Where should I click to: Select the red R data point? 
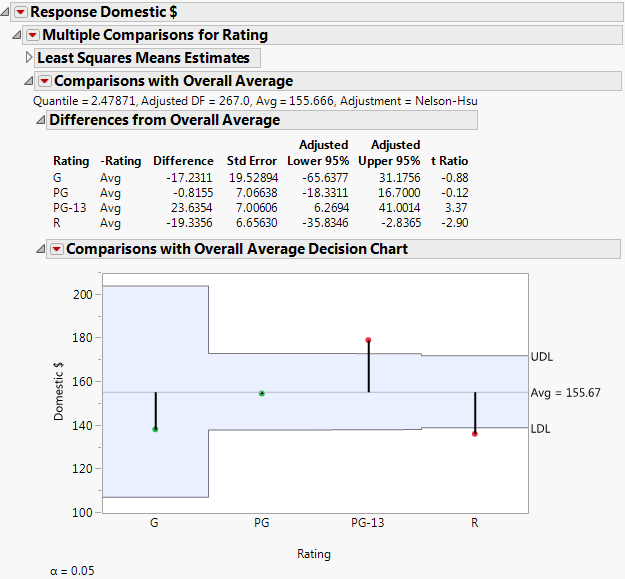pyautogui.click(x=475, y=434)
